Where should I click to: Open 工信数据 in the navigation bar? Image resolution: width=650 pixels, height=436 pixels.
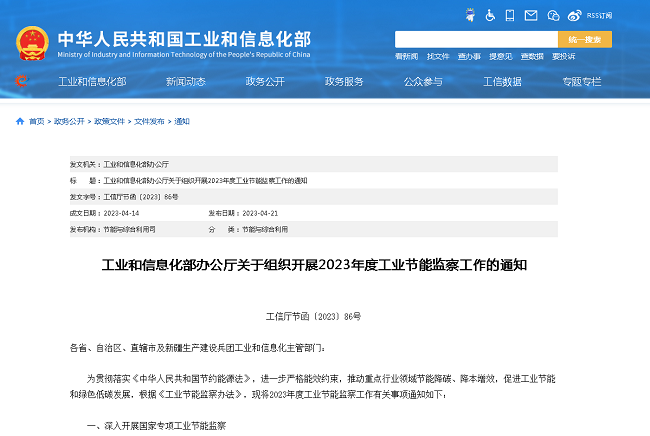pos(502,81)
